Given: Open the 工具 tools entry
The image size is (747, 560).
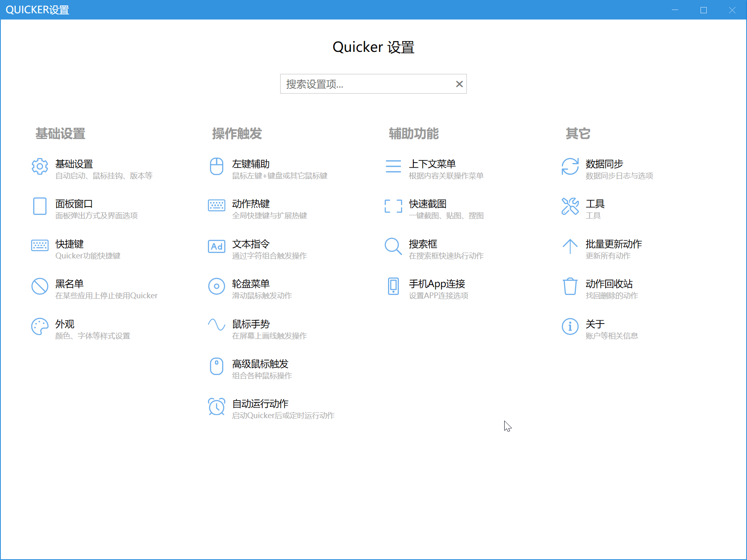Looking at the screenshot, I should pyautogui.click(x=583, y=209).
